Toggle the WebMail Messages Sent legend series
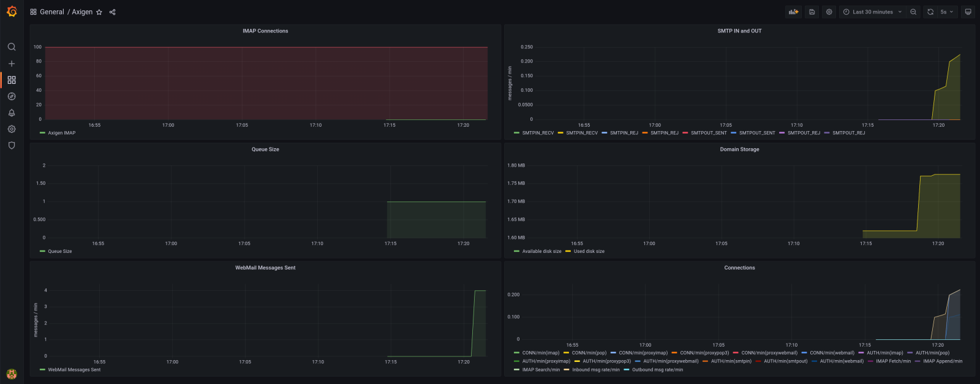This screenshot has width=980, height=384. (74, 370)
